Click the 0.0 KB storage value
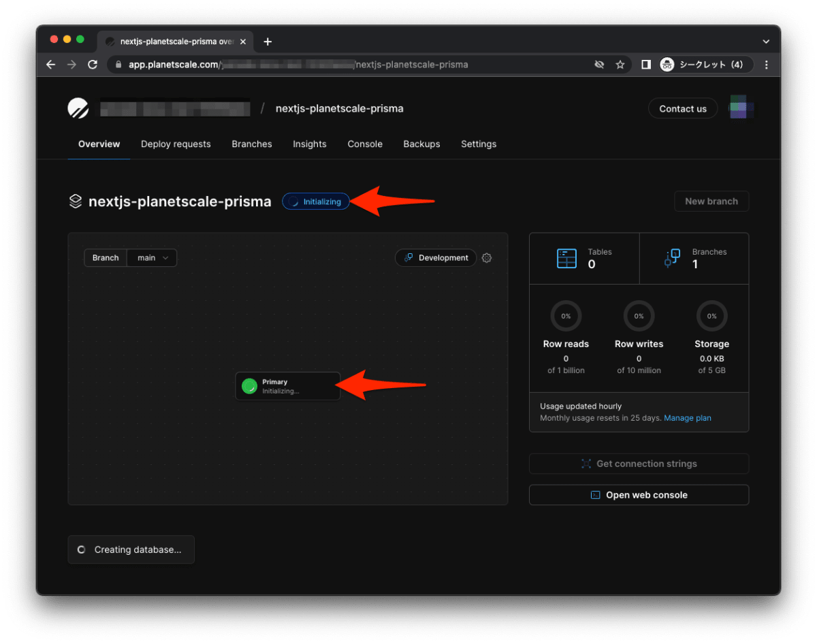Screen dimensions: 817x644 pyautogui.click(x=711, y=358)
